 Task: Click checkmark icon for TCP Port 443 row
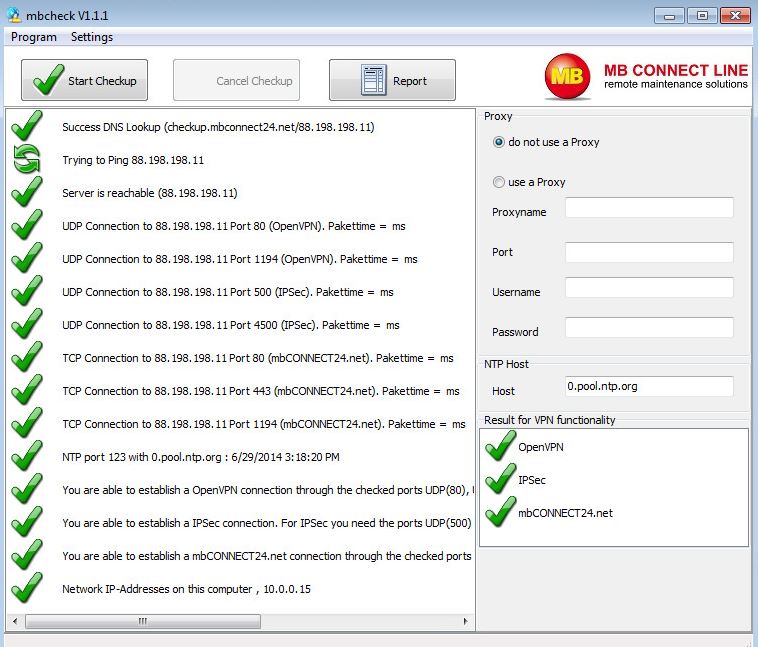[28, 389]
